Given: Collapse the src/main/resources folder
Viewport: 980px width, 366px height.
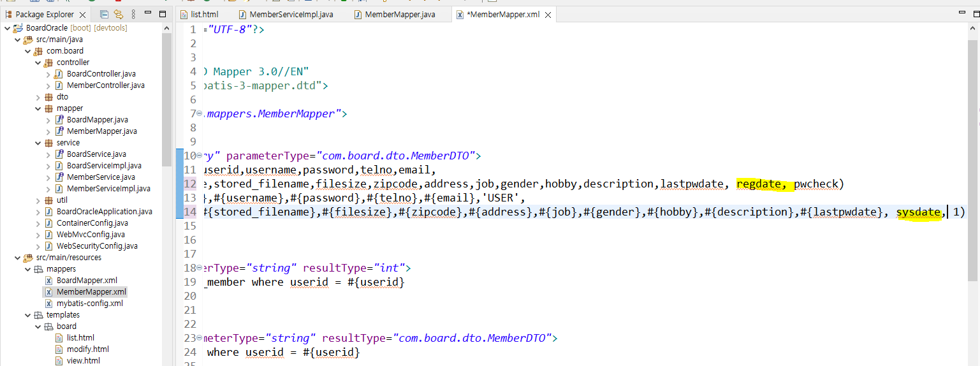Looking at the screenshot, I should click(17, 258).
